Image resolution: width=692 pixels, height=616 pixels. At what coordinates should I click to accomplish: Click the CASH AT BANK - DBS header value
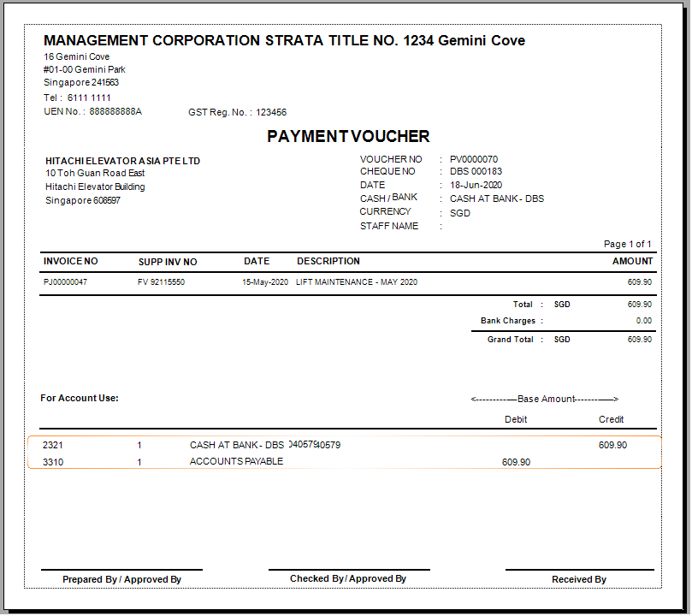tap(497, 198)
